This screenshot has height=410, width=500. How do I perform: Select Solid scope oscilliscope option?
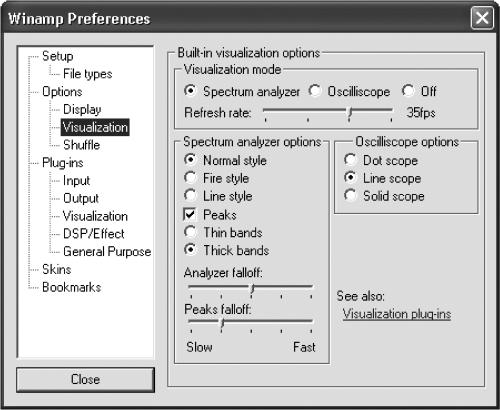click(x=350, y=196)
